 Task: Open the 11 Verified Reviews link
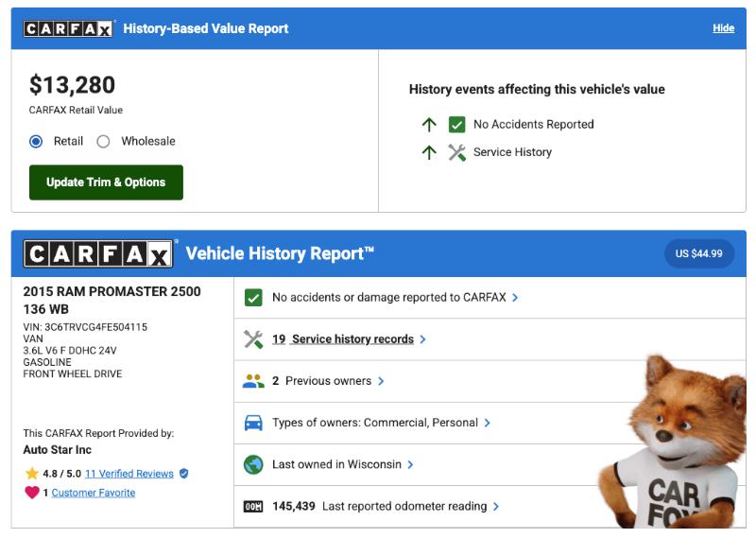click(129, 474)
